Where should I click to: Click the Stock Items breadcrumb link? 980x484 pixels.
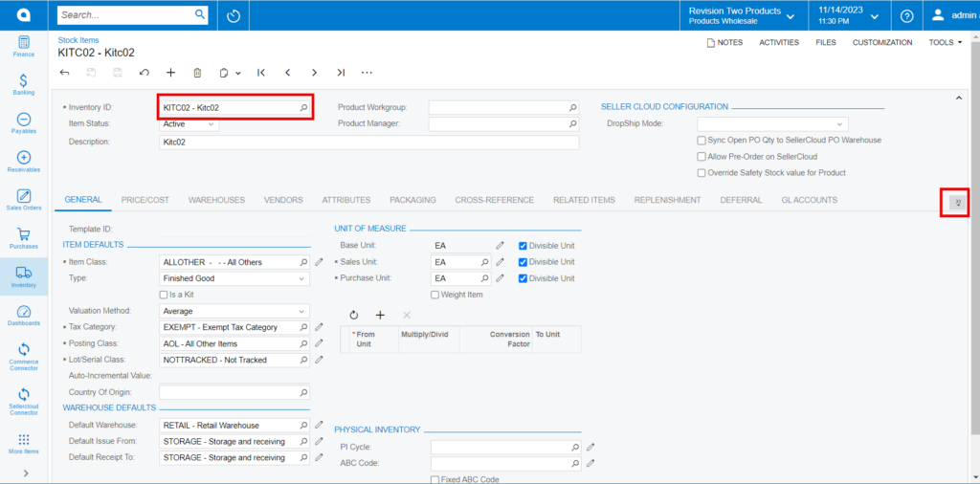pyautogui.click(x=78, y=40)
